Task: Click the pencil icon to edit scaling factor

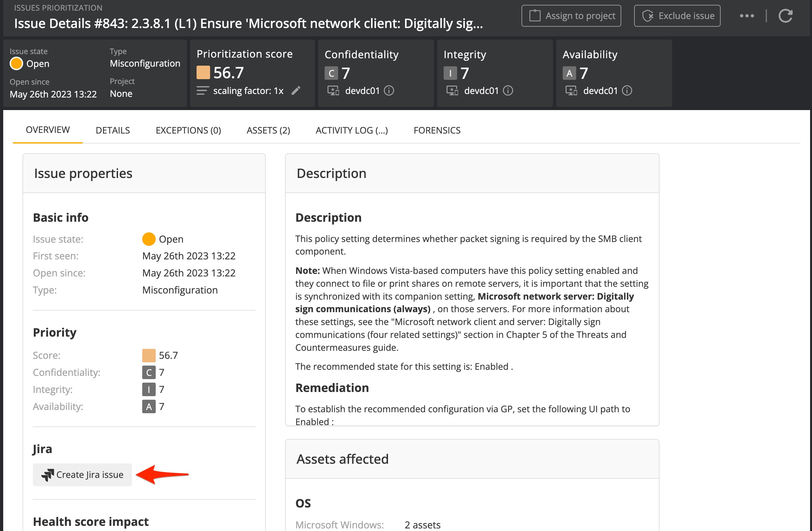Action: [x=297, y=90]
